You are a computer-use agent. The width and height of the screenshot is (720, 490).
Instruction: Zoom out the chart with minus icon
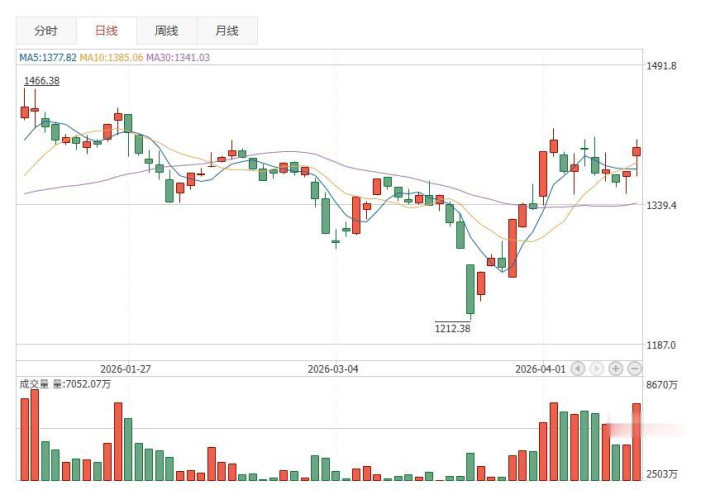point(634,368)
